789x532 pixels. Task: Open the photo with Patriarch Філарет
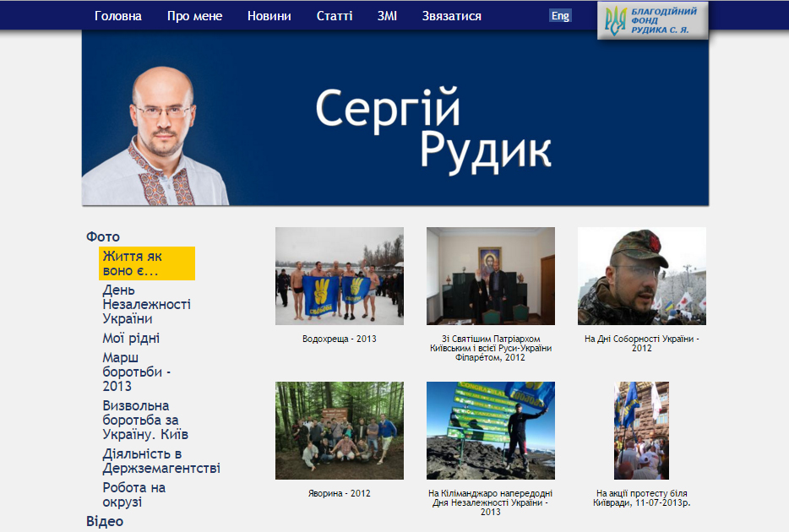pos(490,276)
